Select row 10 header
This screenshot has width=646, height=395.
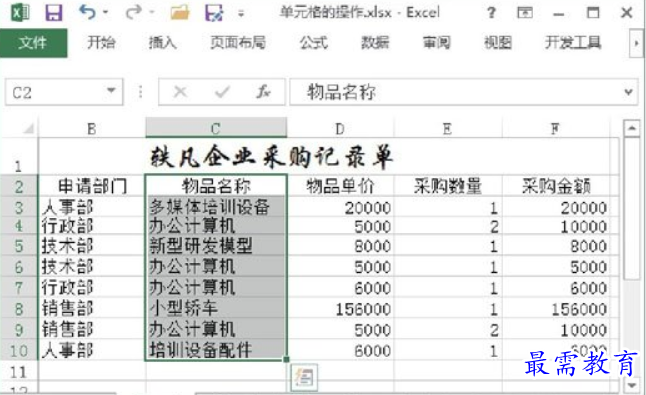pos(19,351)
